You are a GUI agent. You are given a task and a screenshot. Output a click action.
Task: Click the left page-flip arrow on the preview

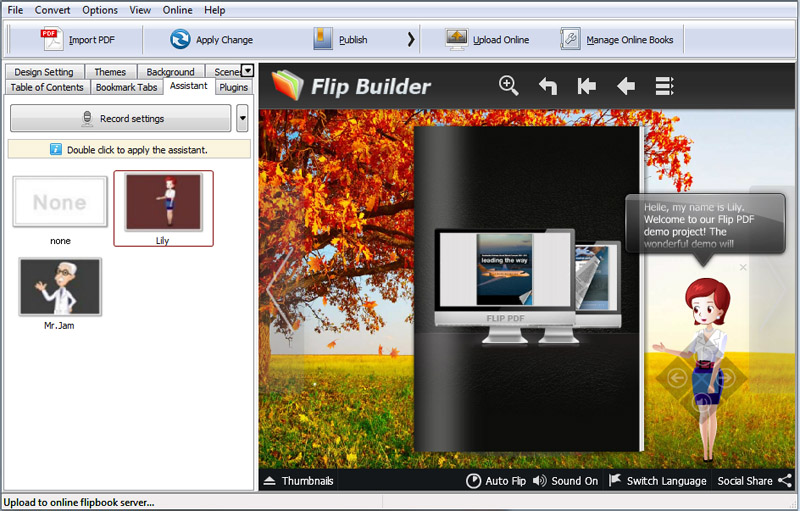coord(280,290)
